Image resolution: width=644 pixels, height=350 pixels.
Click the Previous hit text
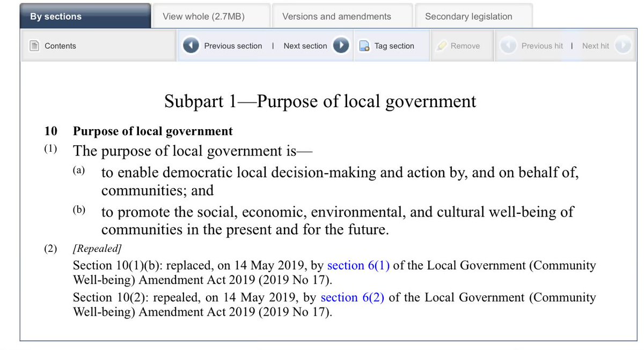coord(542,46)
